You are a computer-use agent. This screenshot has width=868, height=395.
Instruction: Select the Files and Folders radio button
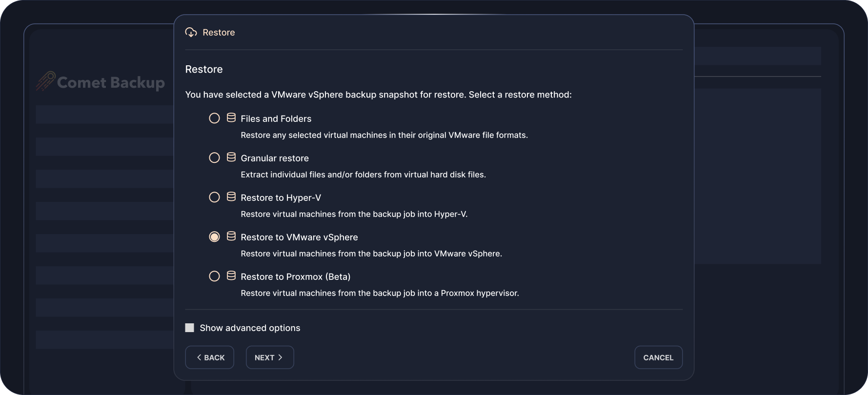pos(214,118)
